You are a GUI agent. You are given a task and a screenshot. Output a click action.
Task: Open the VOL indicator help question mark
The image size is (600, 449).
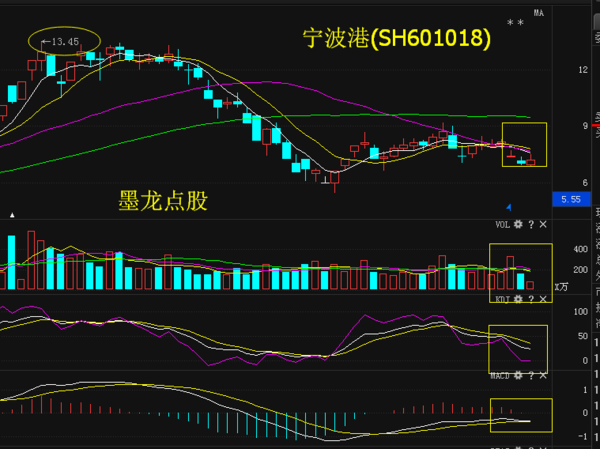[x=531, y=225]
